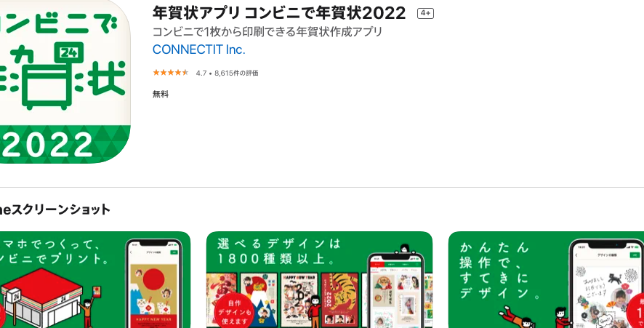Click the red 自作デザインも使えます circle badge
644x328 pixels.
pyautogui.click(x=233, y=311)
